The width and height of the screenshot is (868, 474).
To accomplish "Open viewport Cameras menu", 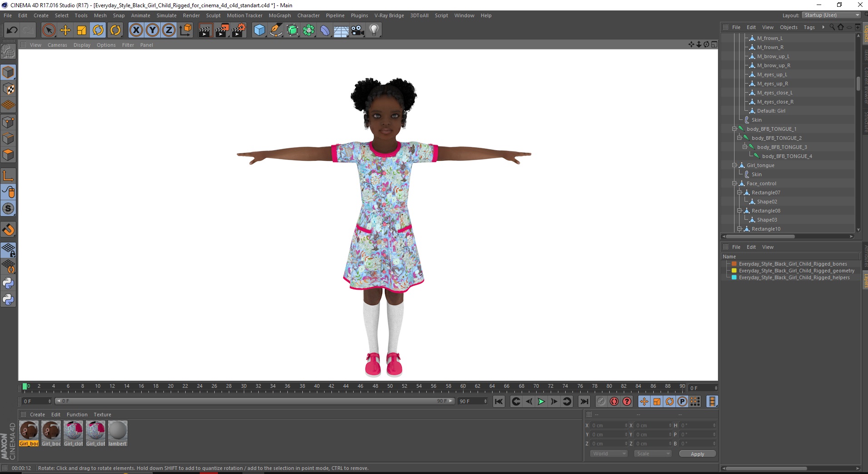I will tap(57, 45).
